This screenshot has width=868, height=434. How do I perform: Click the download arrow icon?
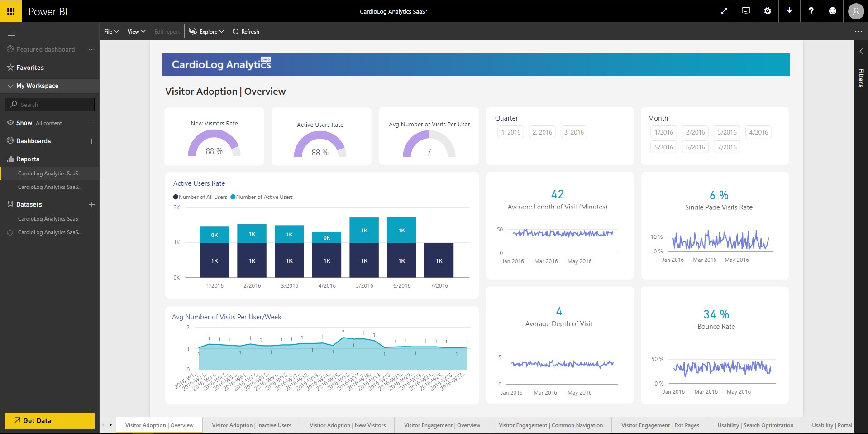pyautogui.click(x=789, y=11)
